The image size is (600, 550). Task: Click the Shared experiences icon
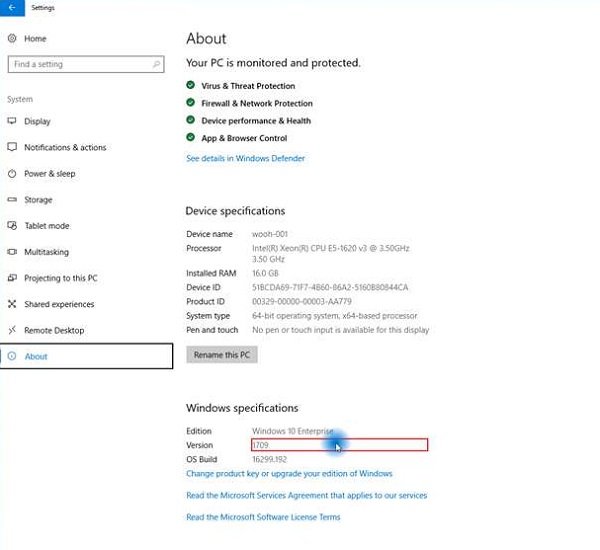(x=12, y=304)
